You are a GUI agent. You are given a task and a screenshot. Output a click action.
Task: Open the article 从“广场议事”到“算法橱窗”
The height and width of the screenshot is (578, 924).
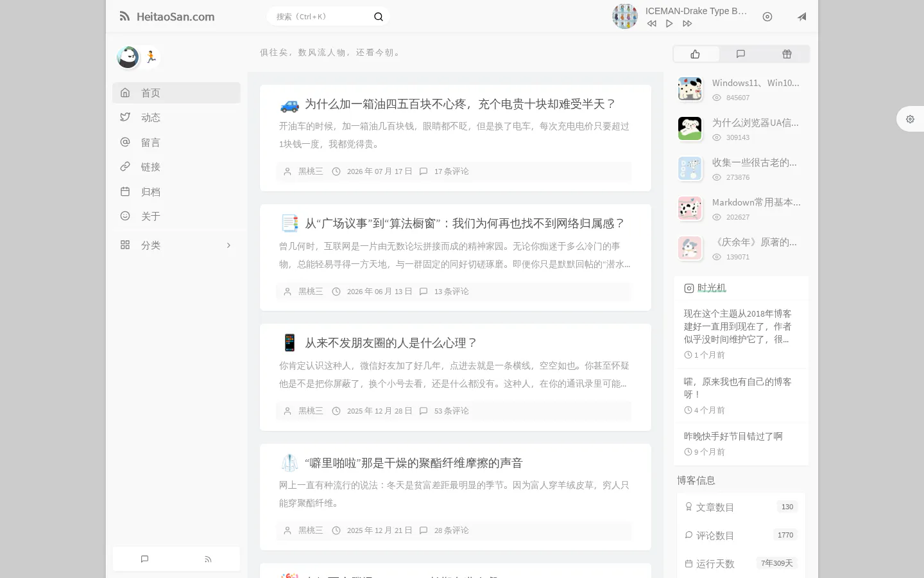pos(465,223)
